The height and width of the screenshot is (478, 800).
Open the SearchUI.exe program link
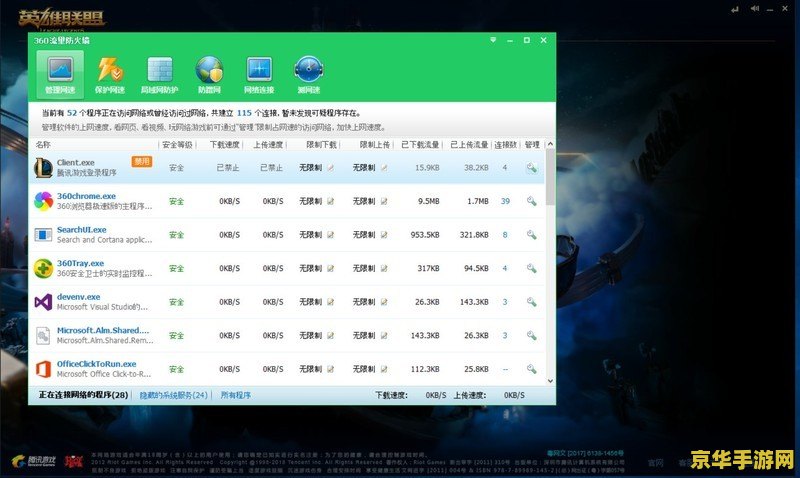[82, 230]
